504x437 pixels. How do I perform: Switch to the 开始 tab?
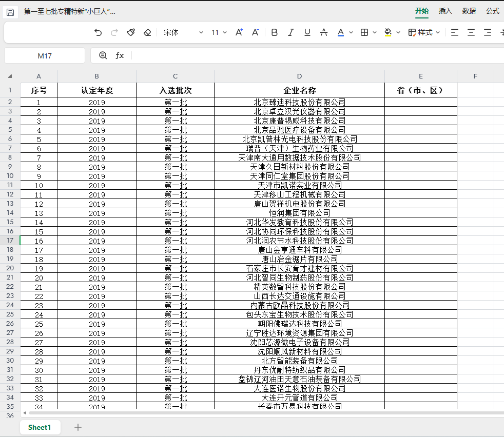[422, 11]
